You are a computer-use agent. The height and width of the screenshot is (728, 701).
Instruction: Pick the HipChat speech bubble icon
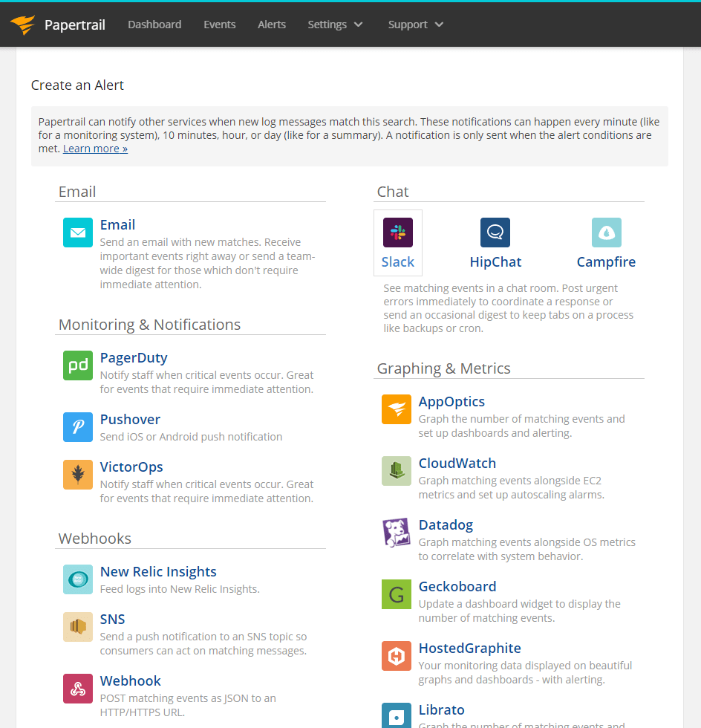click(x=495, y=232)
